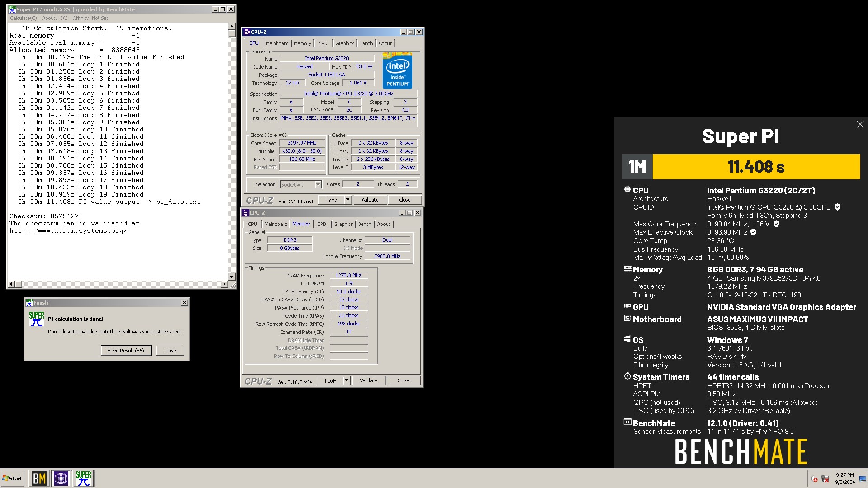Screen dimensions: 868x488
Task: Click show desktop tray icon
Action: pos(862,479)
